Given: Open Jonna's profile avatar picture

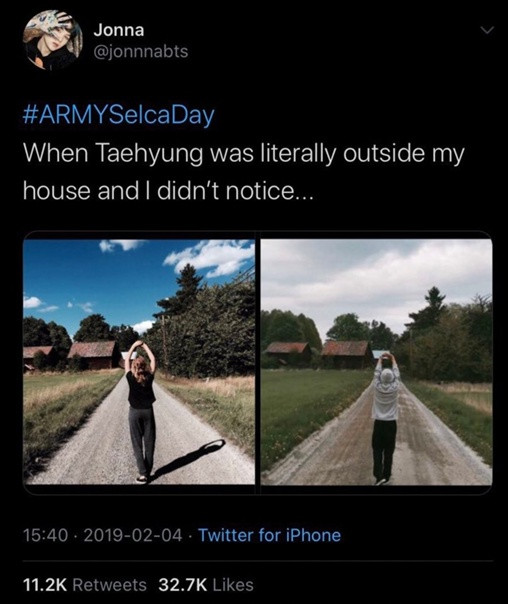Looking at the screenshot, I should point(52,40).
